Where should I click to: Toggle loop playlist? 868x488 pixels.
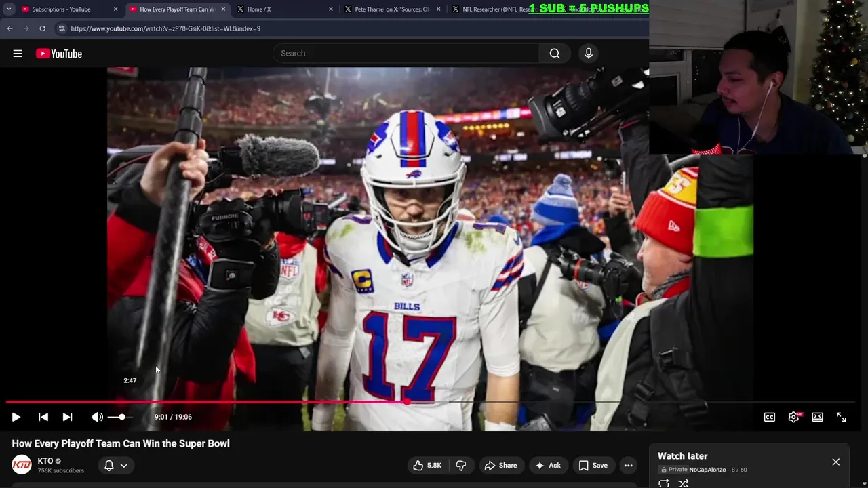(664, 483)
